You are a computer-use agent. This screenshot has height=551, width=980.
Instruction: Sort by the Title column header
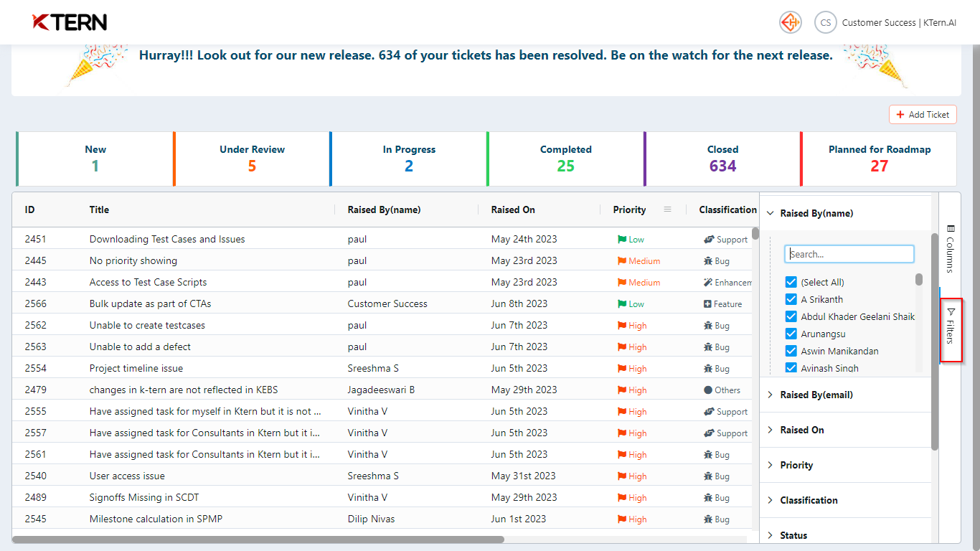pos(99,209)
